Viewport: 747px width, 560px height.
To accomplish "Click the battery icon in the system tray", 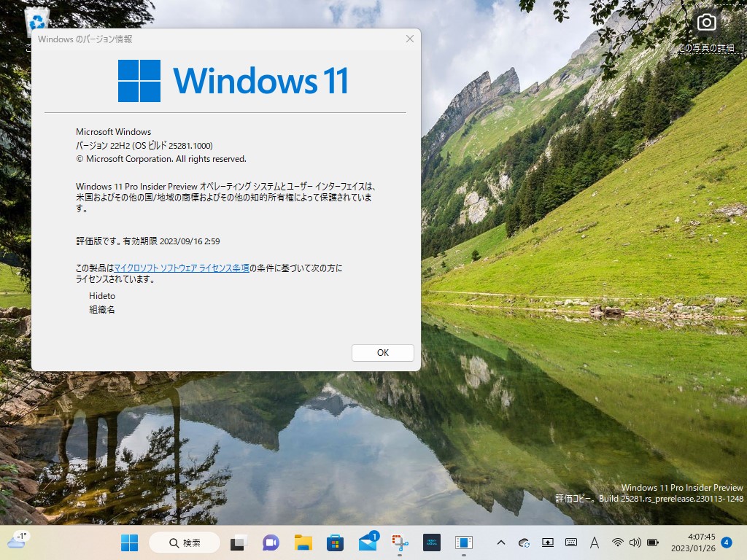I will tap(651, 542).
